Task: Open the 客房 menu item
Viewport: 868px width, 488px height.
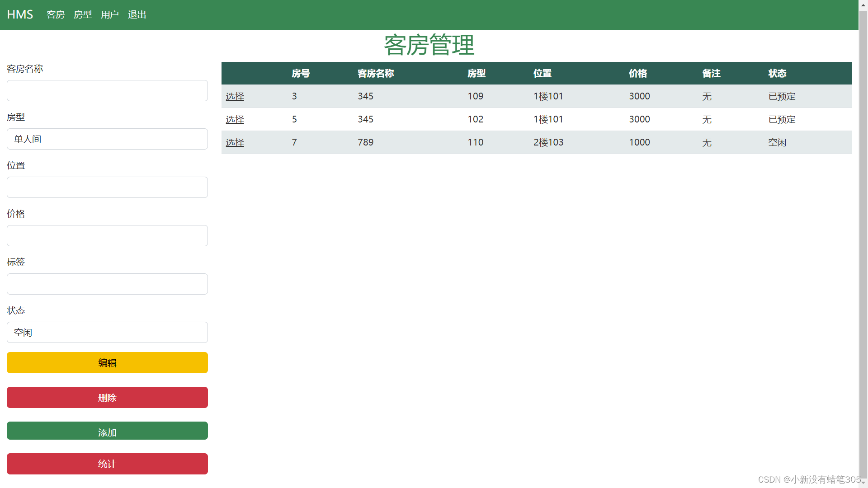Action: coord(56,15)
